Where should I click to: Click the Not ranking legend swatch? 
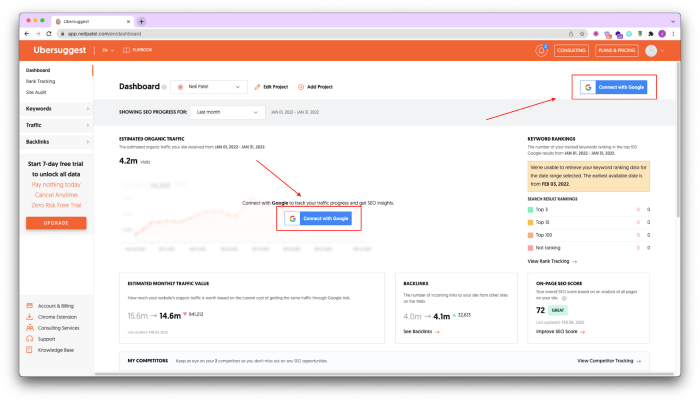[x=530, y=248]
